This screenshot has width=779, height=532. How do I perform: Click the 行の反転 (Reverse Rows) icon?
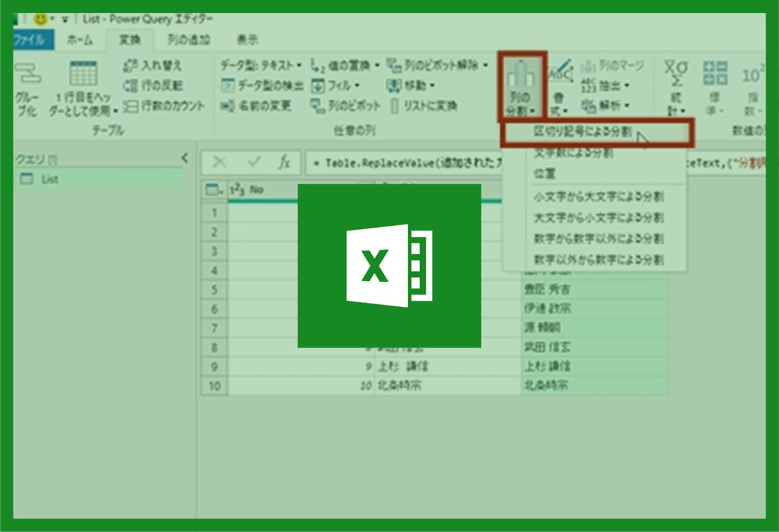click(130, 86)
